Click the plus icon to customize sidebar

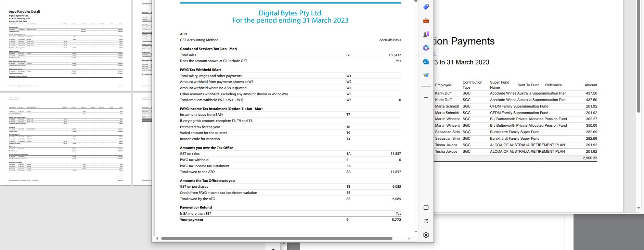[x=426, y=98]
